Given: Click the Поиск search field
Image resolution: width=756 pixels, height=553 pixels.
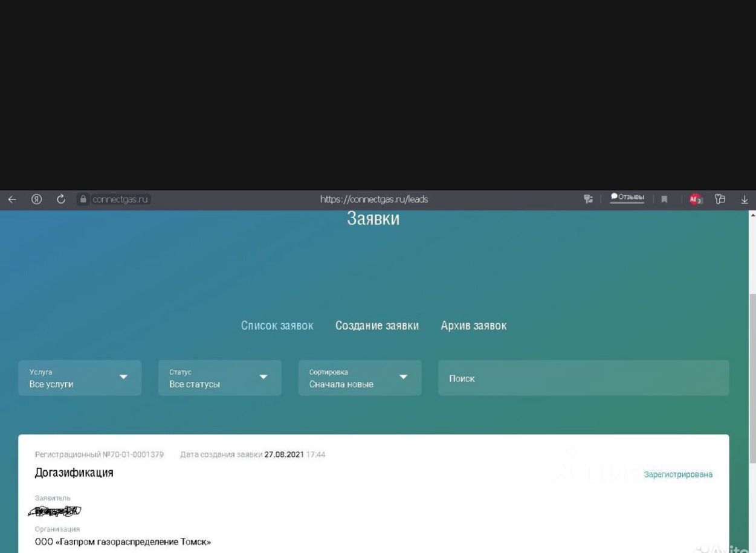Looking at the screenshot, I should (584, 378).
